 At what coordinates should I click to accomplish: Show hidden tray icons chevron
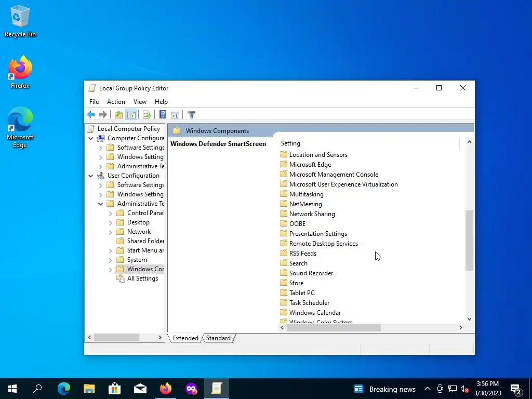coord(428,389)
